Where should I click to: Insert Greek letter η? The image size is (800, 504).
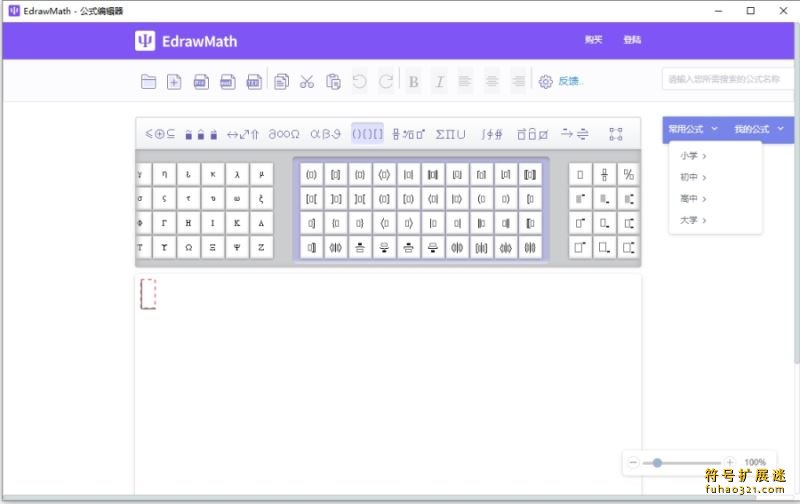164,174
